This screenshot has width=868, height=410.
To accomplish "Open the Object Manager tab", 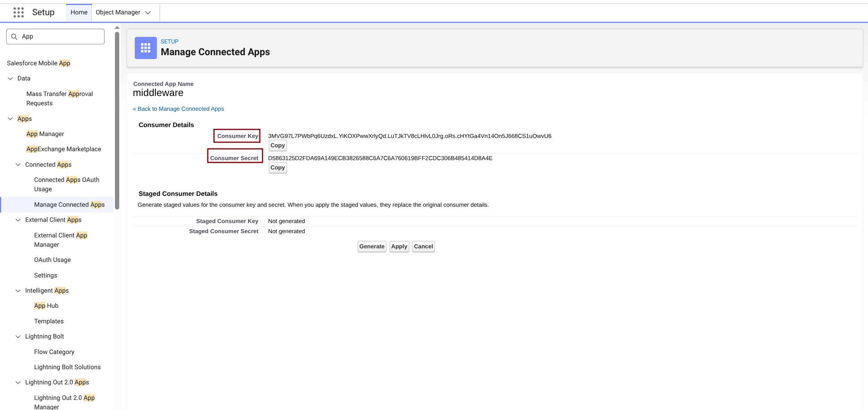I will 118,12.
